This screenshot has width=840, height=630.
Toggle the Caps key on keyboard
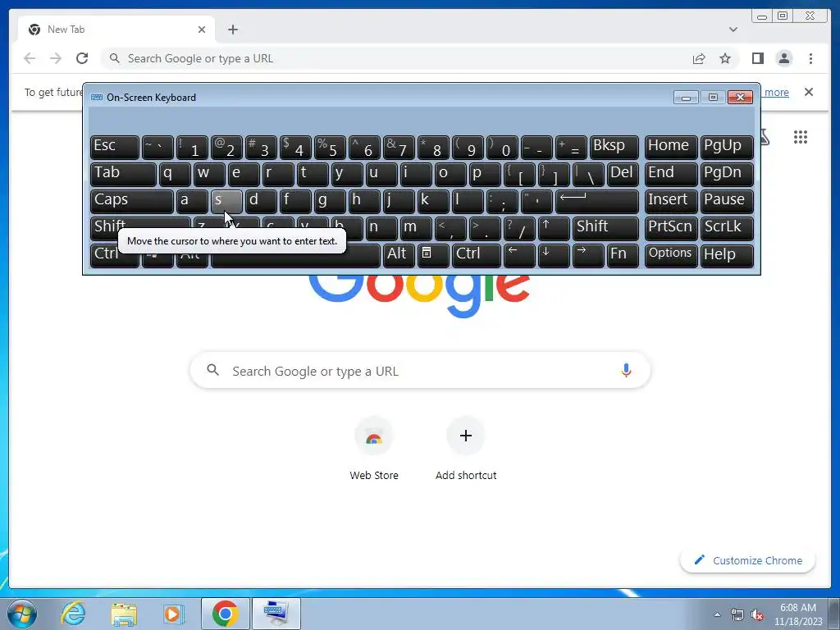[x=132, y=201]
